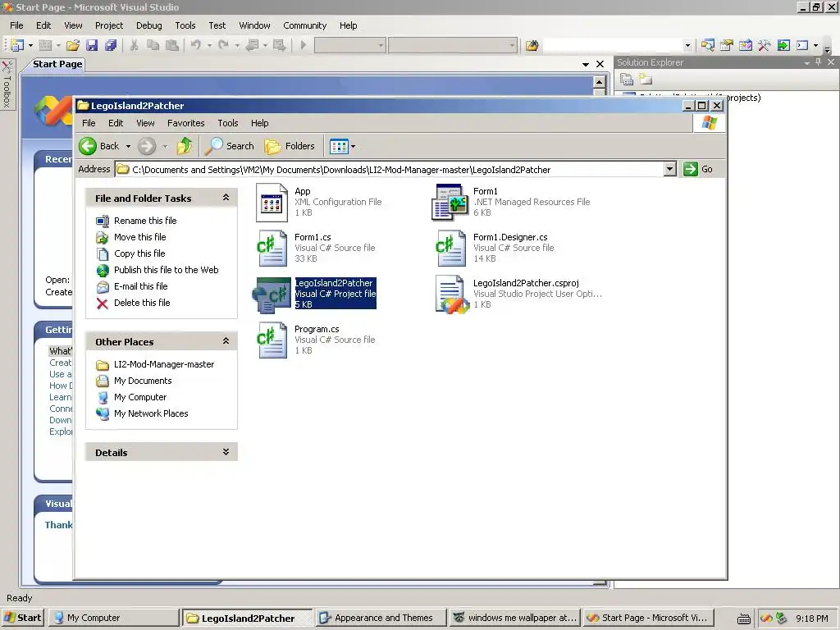
Task: Switch to Appearance and Themes taskbar button
Action: coord(381,618)
